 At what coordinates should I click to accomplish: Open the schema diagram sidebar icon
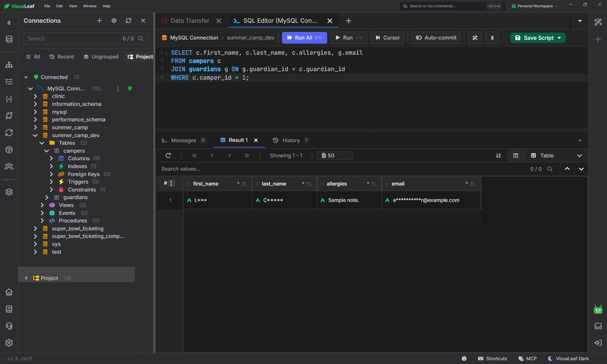tap(9, 65)
